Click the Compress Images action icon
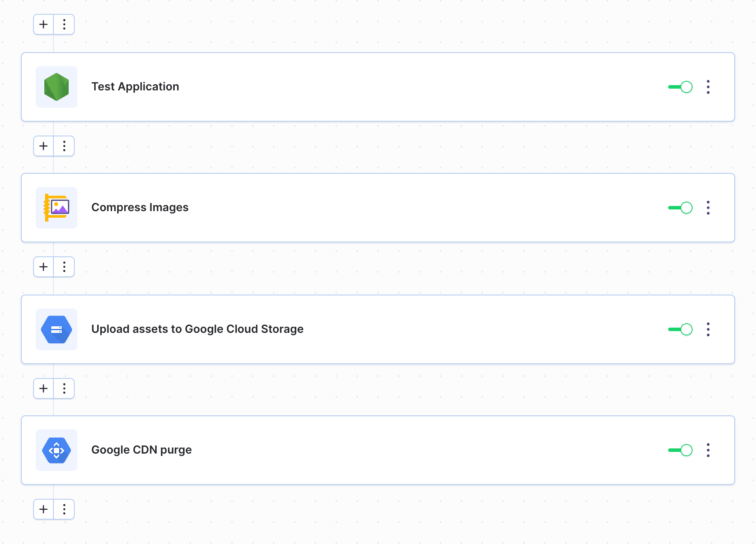This screenshot has height=544, width=756. point(56,208)
